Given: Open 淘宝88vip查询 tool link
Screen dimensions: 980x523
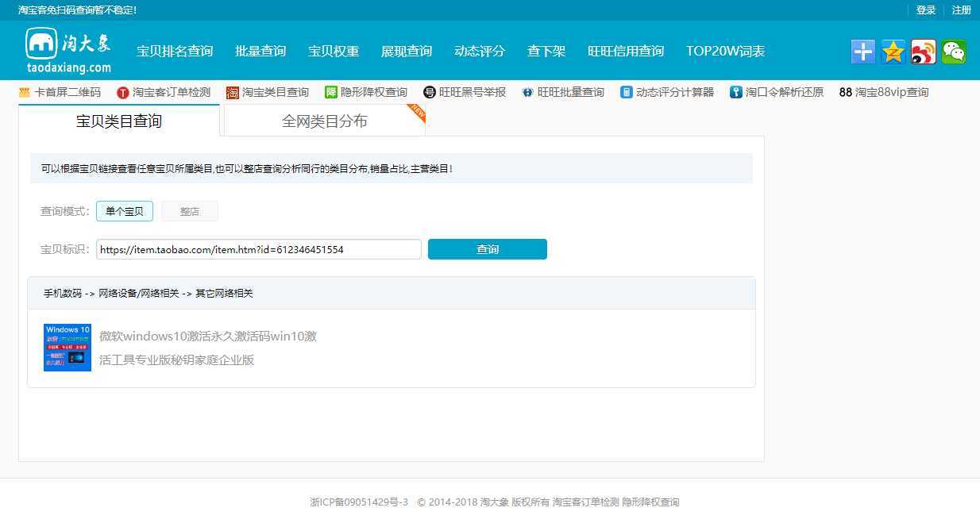Looking at the screenshot, I should click(892, 92).
